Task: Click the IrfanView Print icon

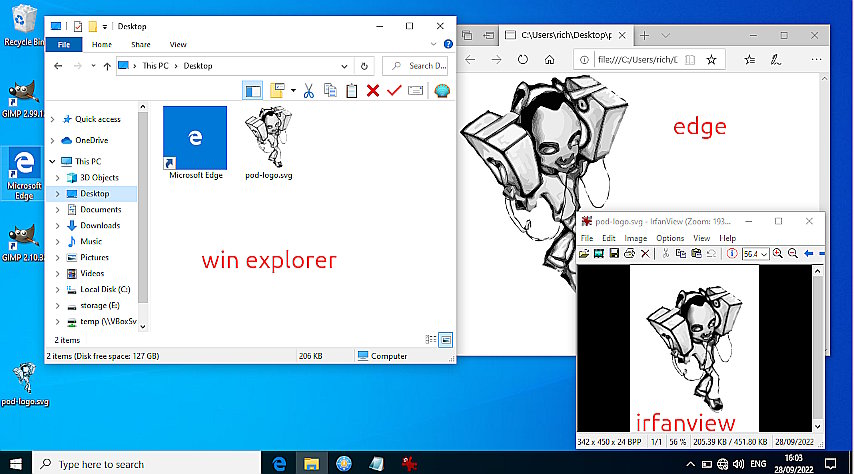Action: pyautogui.click(x=630, y=253)
